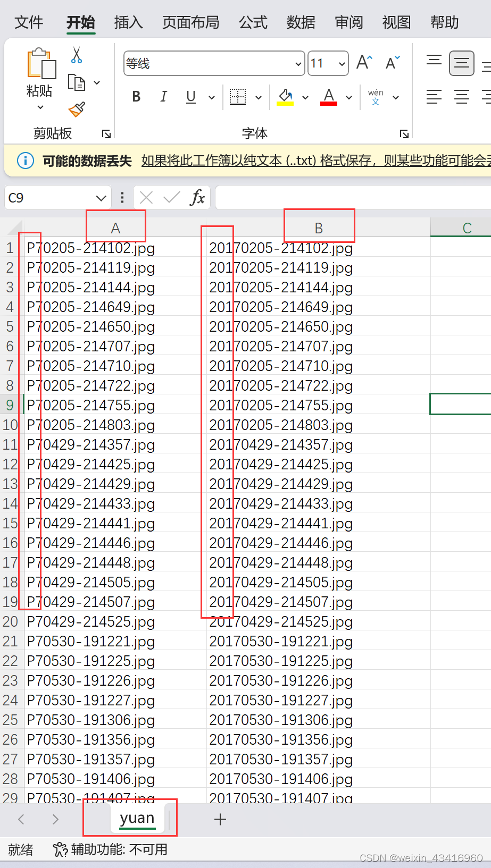Open the font name dropdown showing 等线

(x=298, y=64)
